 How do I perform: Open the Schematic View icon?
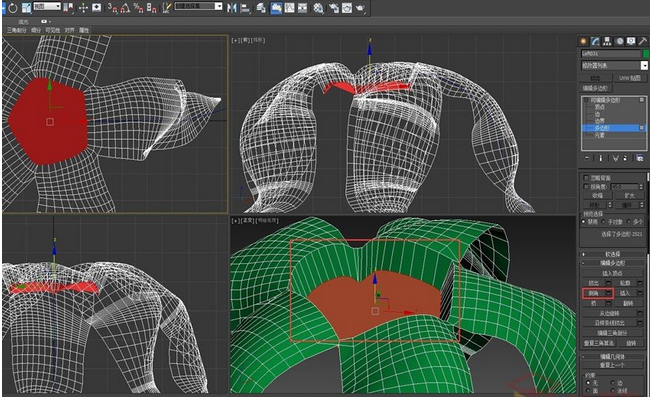(x=303, y=7)
